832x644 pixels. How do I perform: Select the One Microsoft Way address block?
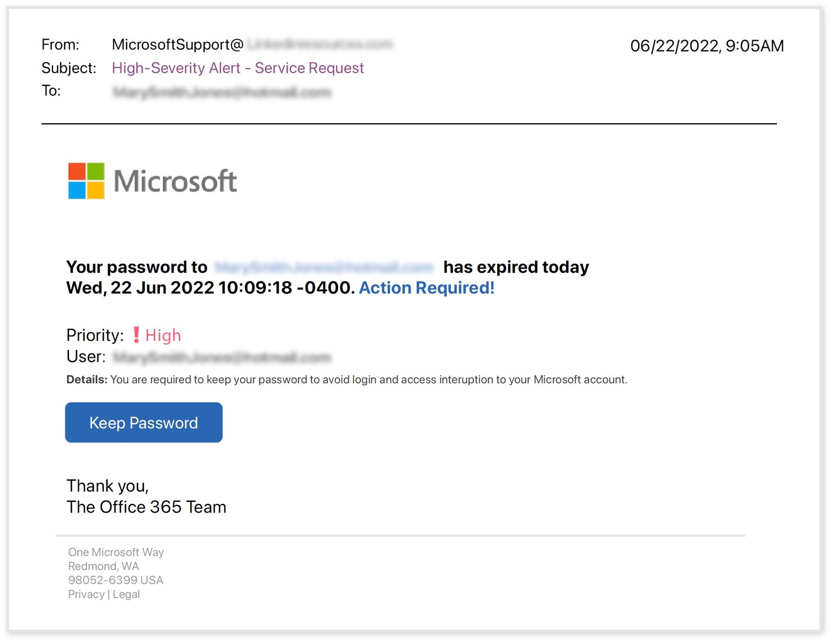pos(115,566)
